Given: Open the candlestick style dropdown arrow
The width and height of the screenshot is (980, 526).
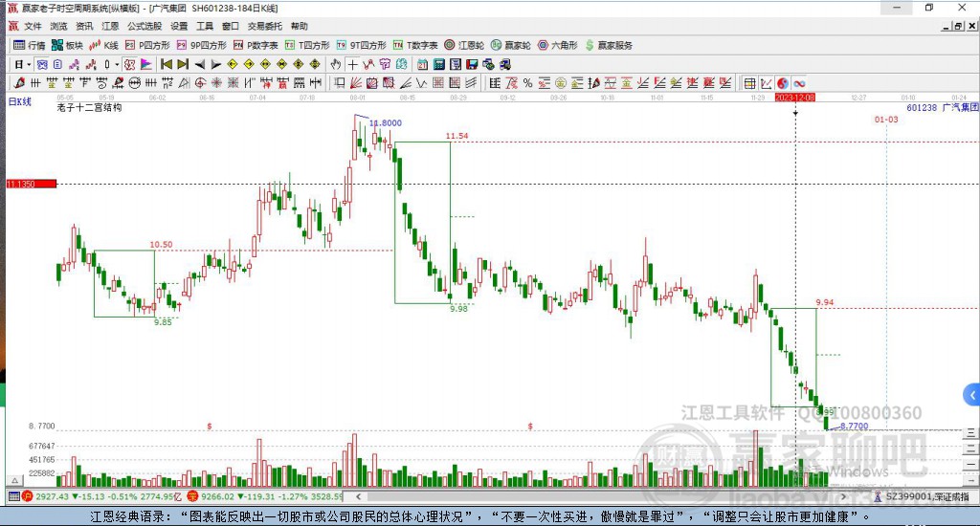Looking at the screenshot, I should click(117, 64).
